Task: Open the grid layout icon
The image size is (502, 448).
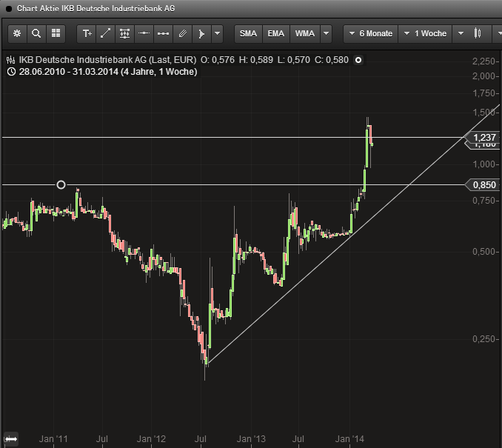Action: point(56,33)
